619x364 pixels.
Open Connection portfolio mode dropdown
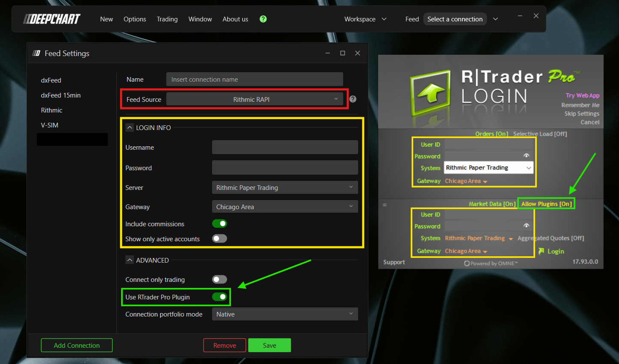(x=285, y=314)
